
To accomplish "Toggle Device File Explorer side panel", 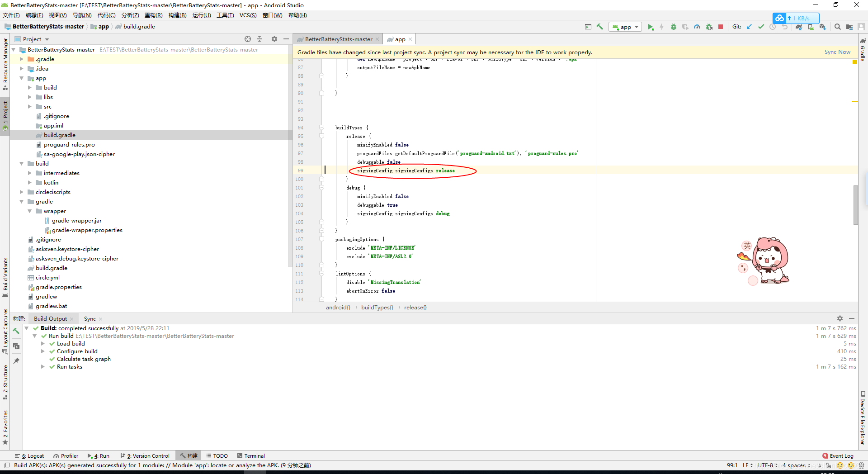I will [863, 419].
